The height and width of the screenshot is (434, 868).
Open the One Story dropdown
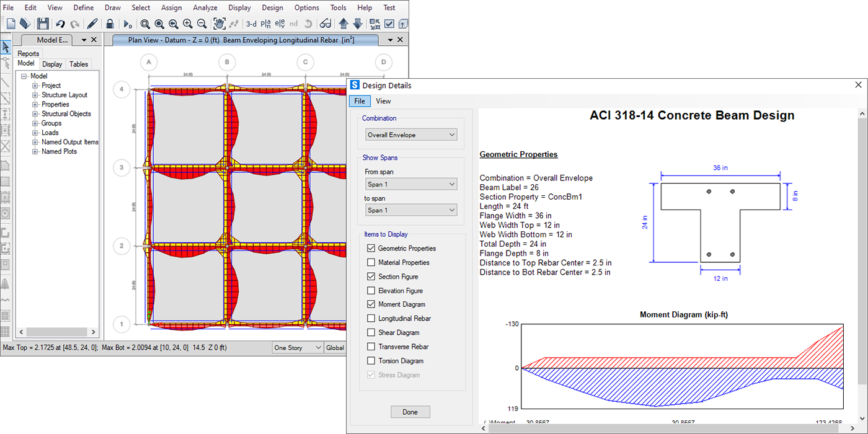(298, 348)
